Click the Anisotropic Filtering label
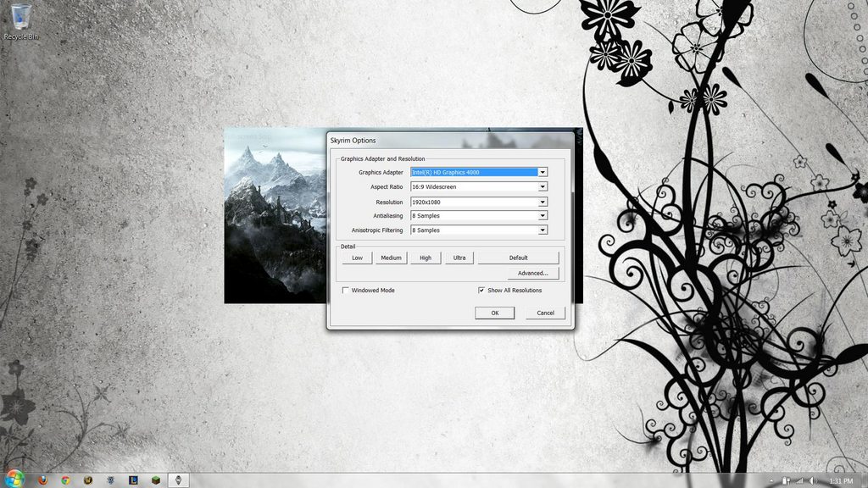The width and height of the screenshot is (868, 488). pyautogui.click(x=377, y=230)
